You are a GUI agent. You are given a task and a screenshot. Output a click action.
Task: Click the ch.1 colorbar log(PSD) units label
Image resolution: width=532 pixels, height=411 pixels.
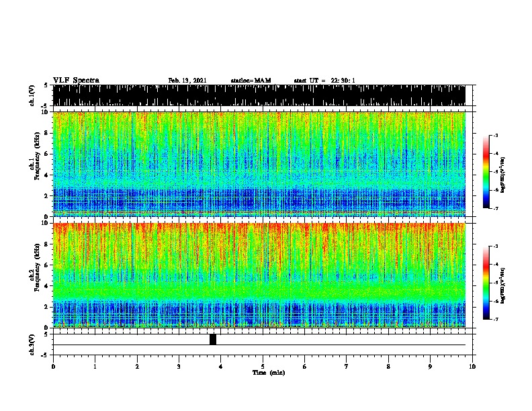coord(503,175)
